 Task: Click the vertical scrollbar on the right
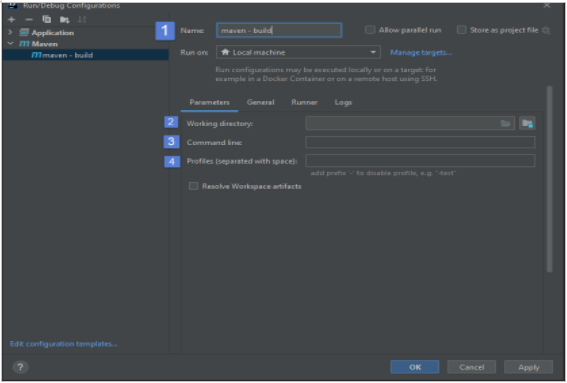click(x=549, y=179)
